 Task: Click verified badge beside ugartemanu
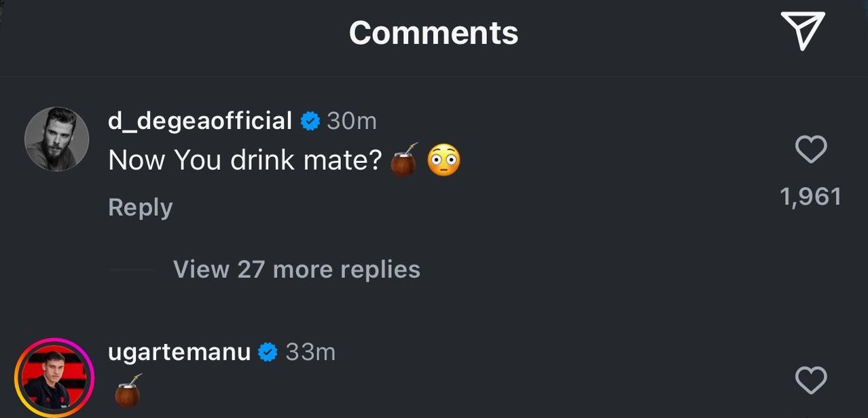click(x=268, y=353)
